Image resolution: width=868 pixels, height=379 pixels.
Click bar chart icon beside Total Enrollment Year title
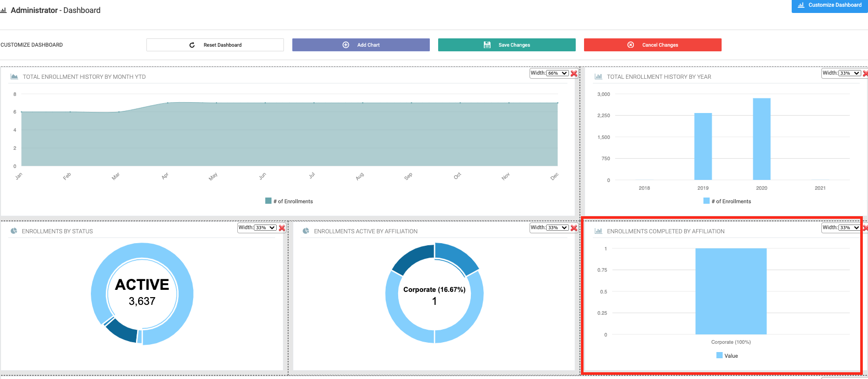point(598,77)
